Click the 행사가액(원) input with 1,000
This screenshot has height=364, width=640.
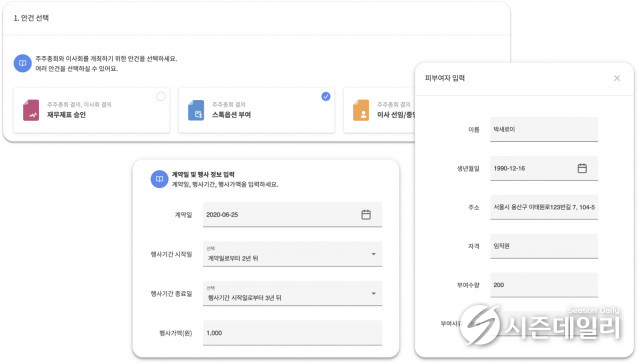(292, 333)
